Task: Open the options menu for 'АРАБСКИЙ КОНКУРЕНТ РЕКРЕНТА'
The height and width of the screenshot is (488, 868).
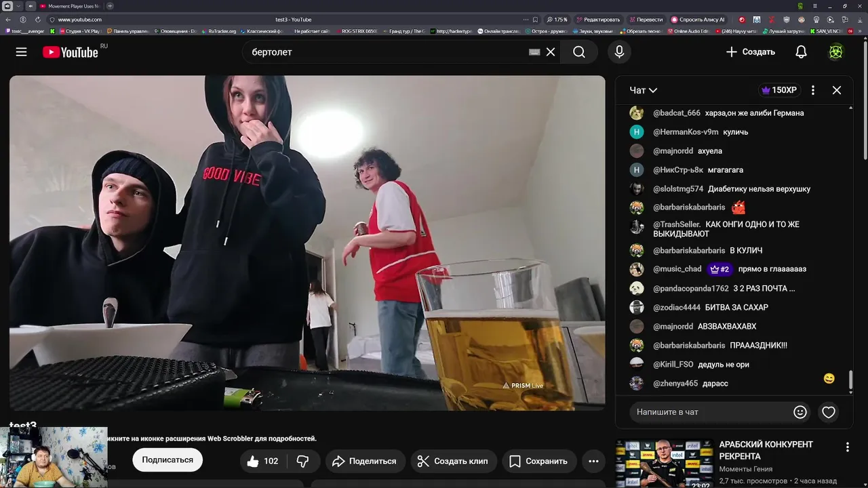Action: (x=847, y=447)
